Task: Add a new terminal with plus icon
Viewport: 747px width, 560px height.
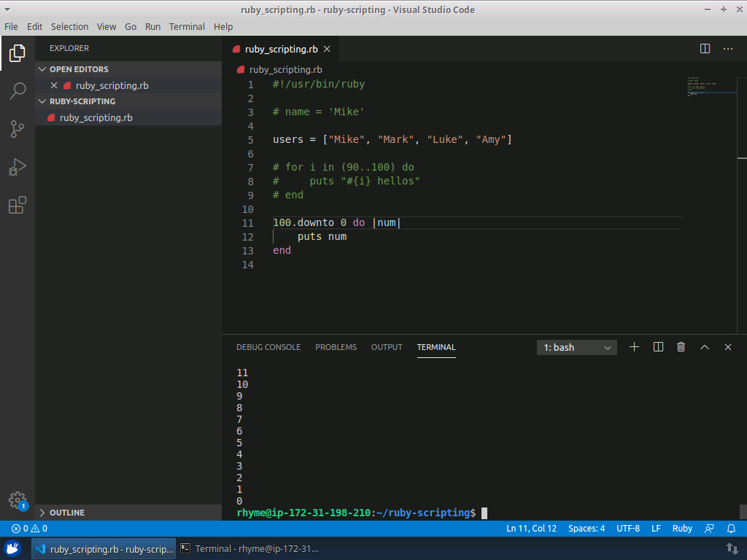Action: 634,347
